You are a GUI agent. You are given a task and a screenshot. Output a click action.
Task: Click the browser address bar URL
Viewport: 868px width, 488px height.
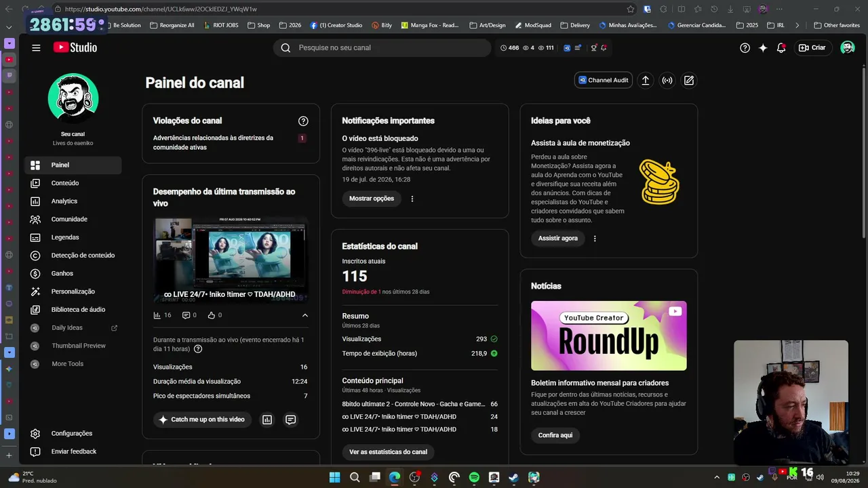[x=161, y=9]
